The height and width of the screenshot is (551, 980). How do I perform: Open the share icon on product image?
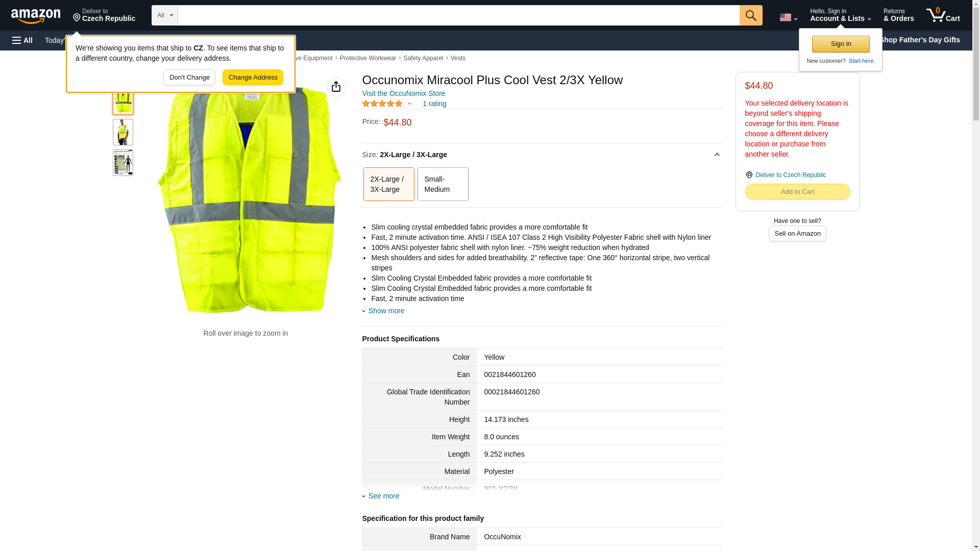tap(336, 87)
